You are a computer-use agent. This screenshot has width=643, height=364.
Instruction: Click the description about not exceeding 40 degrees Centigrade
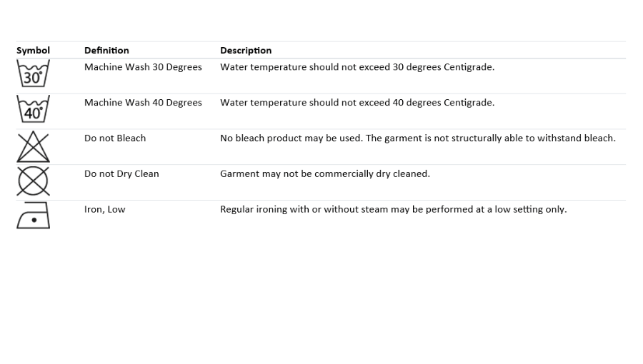[357, 103]
